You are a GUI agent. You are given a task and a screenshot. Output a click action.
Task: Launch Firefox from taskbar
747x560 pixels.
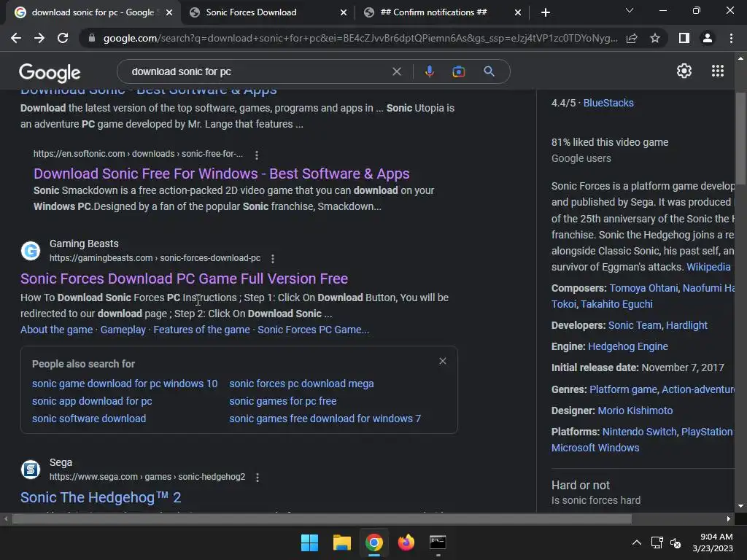pyautogui.click(x=406, y=542)
